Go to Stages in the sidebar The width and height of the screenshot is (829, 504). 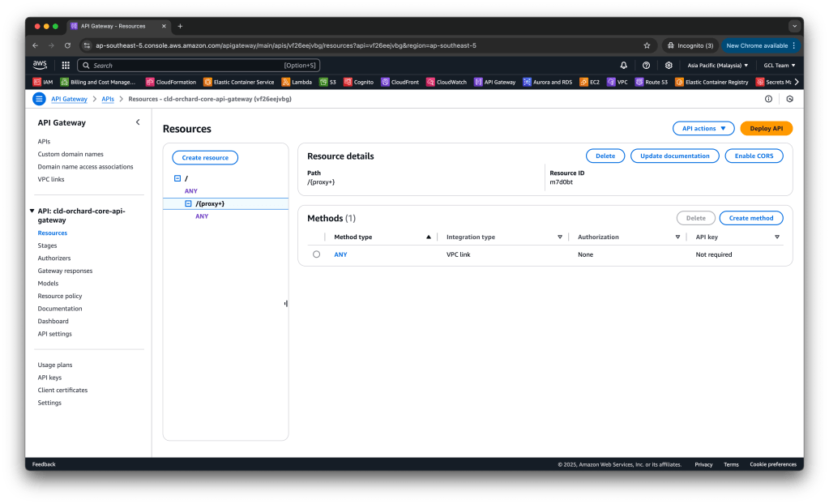click(47, 246)
